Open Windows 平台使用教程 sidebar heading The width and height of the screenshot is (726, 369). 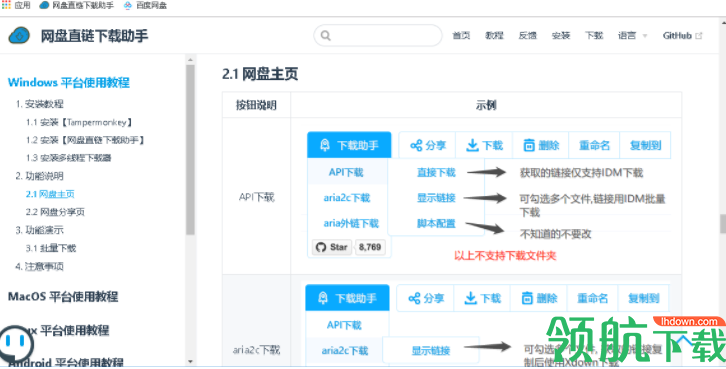[69, 82]
